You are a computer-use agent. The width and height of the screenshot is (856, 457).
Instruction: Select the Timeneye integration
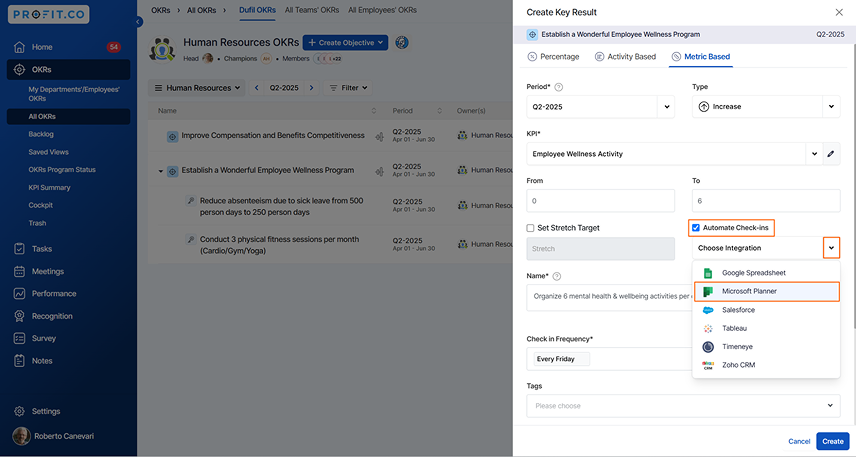(x=766, y=347)
